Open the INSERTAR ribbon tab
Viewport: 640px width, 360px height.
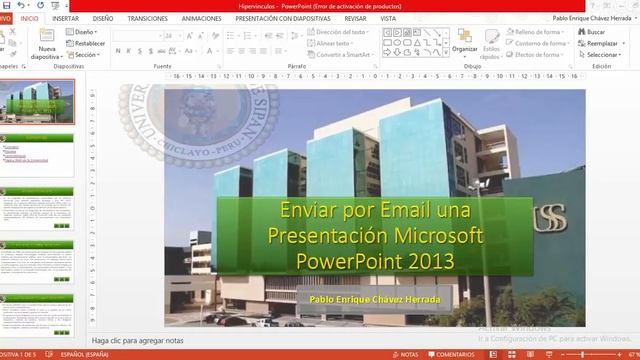[x=65, y=19]
